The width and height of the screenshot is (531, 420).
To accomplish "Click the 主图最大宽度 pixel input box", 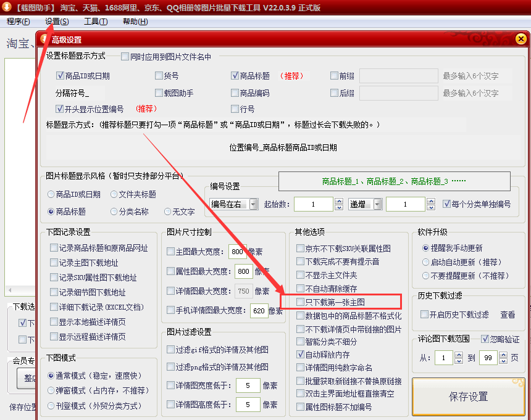I will [237, 252].
